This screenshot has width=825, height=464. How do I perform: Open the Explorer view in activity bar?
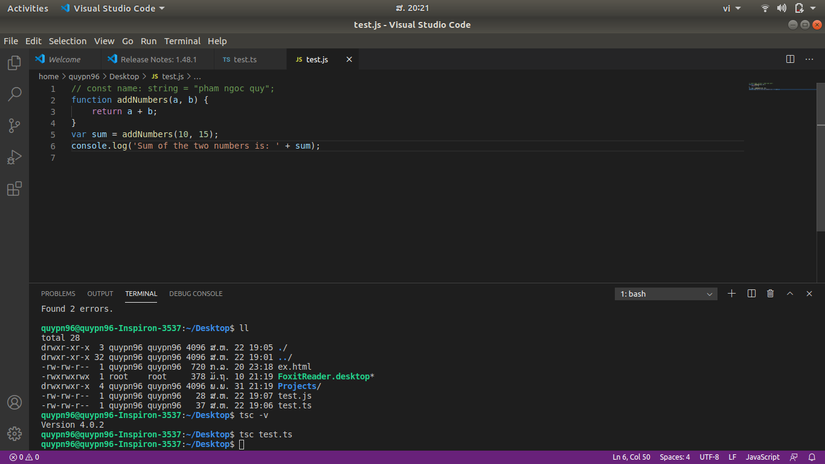14,63
